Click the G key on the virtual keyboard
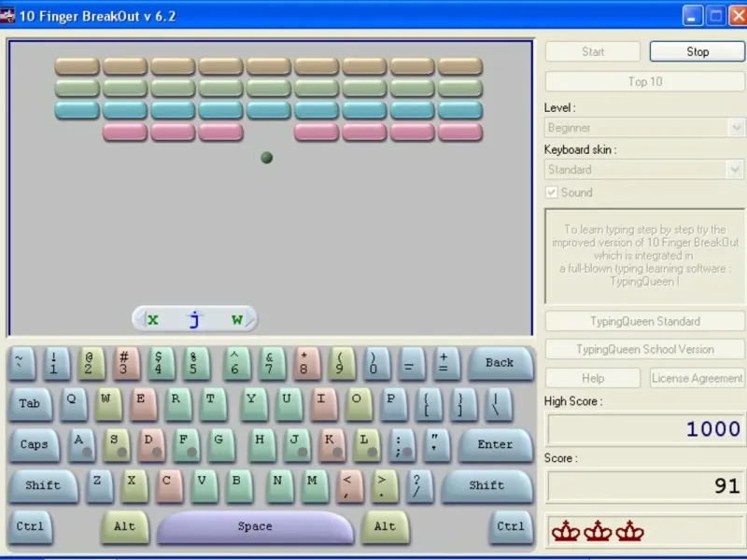 tap(220, 446)
